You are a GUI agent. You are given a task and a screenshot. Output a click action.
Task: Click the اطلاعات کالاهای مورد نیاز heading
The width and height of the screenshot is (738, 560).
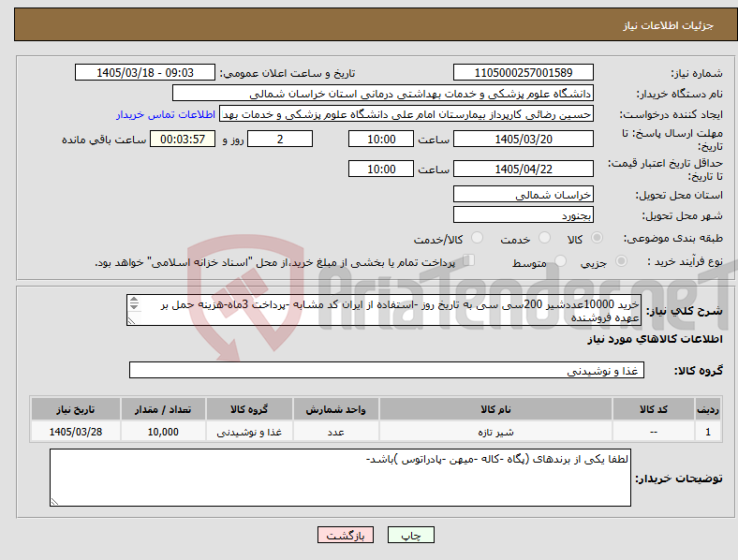655,339
